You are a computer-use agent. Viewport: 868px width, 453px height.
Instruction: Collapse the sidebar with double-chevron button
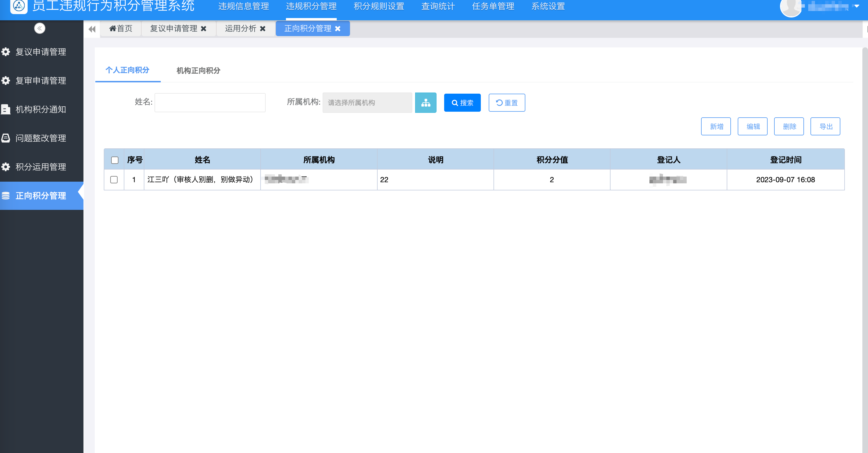point(40,28)
